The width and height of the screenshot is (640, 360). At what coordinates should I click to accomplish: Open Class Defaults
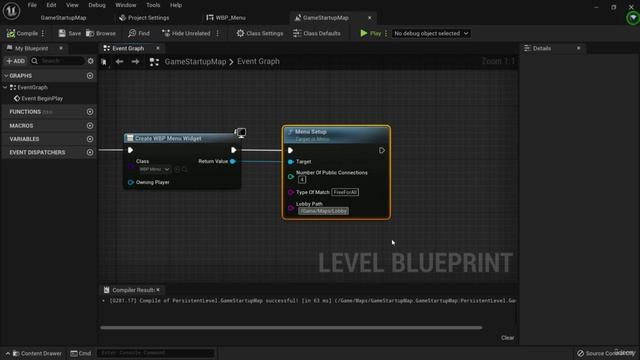(317, 33)
